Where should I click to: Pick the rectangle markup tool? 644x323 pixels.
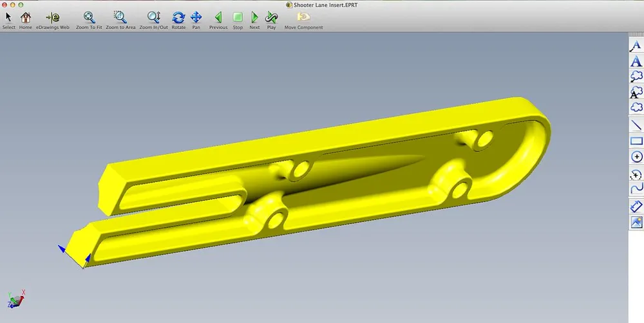[x=636, y=141]
